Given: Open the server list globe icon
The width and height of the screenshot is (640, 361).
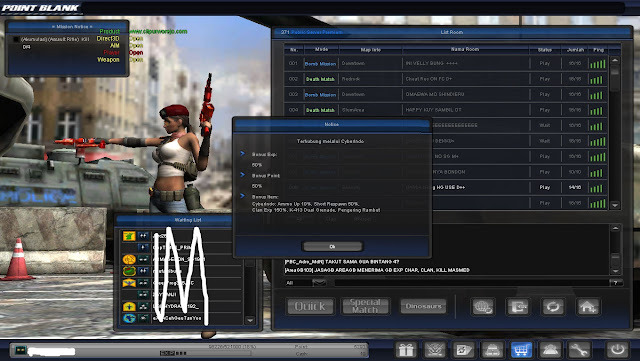Looking at the screenshot, I should (x=483, y=306).
